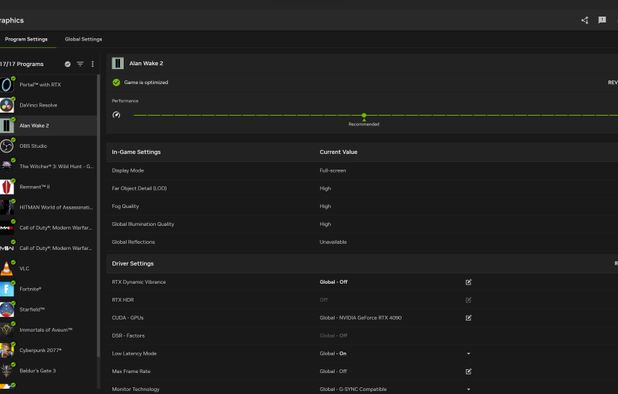The height and width of the screenshot is (394, 618).
Task: Switch to Global Settings tab
Action: pos(83,39)
